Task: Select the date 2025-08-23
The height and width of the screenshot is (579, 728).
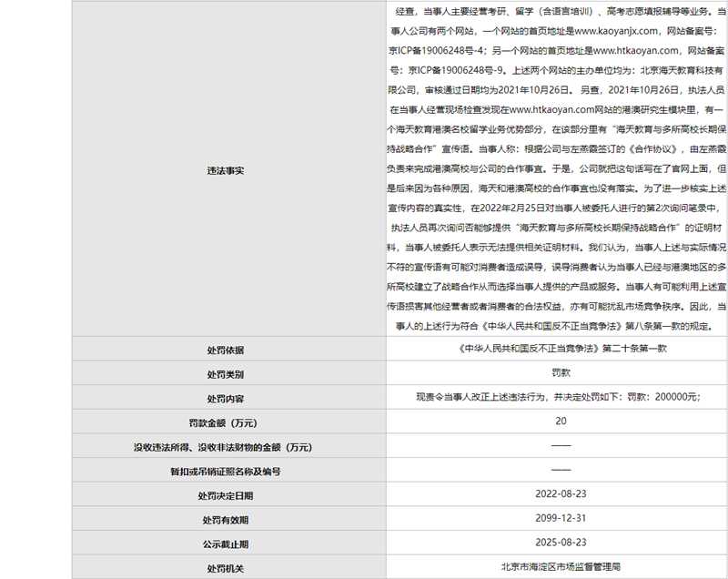Action: 561,543
